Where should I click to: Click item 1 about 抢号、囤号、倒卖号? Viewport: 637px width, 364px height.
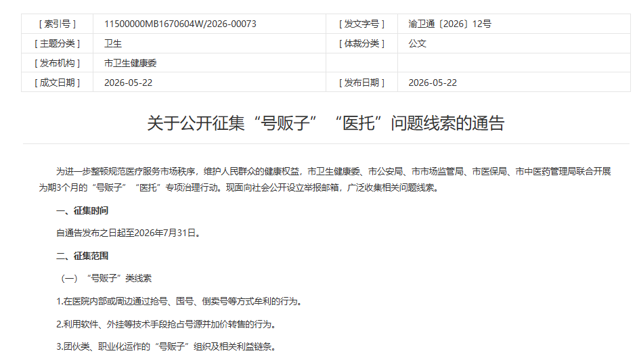[179, 301]
